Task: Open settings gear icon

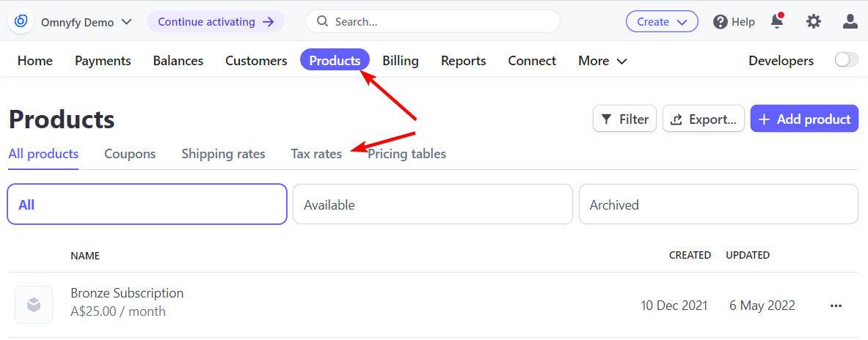Action: (813, 21)
